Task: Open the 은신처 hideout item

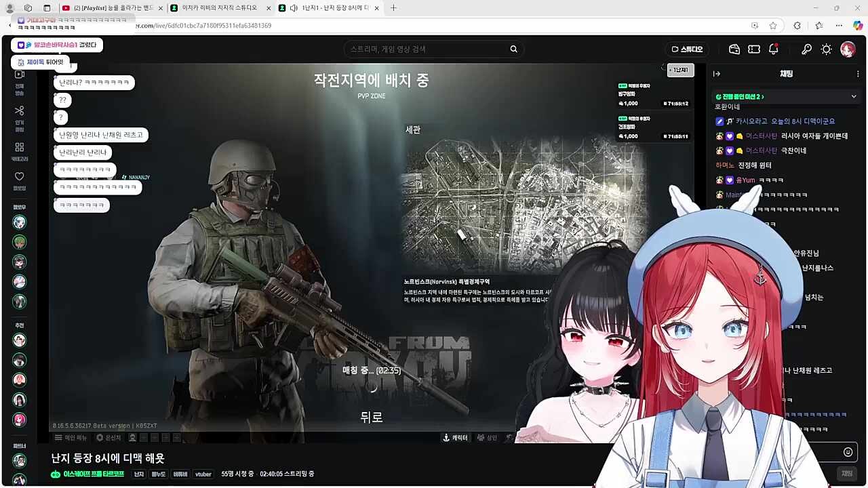Action: coord(108,438)
